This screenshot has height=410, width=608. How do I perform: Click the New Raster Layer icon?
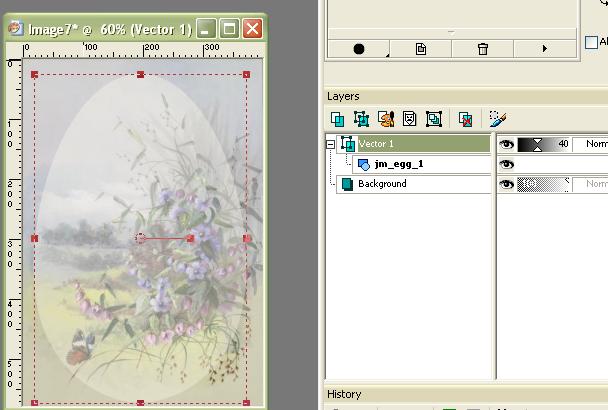click(x=337, y=119)
